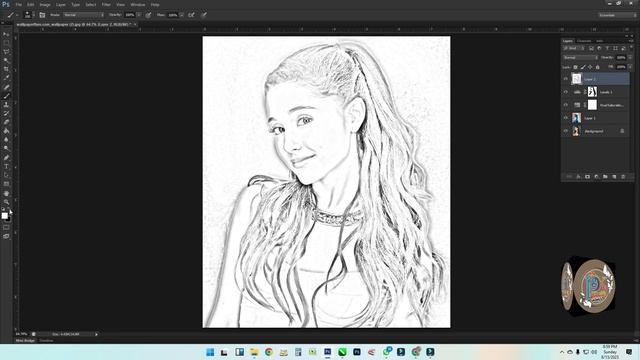Select the Zoom tool
The image size is (640, 360).
coord(6,202)
